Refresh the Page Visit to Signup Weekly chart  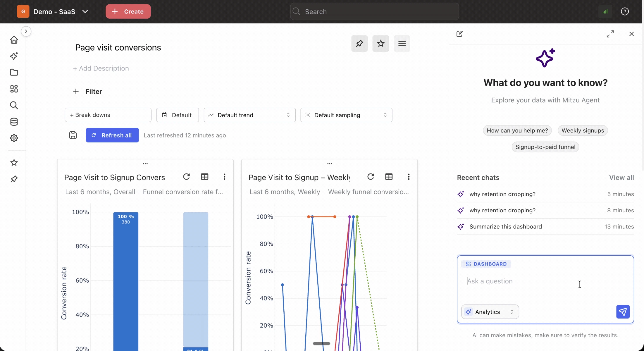click(371, 177)
